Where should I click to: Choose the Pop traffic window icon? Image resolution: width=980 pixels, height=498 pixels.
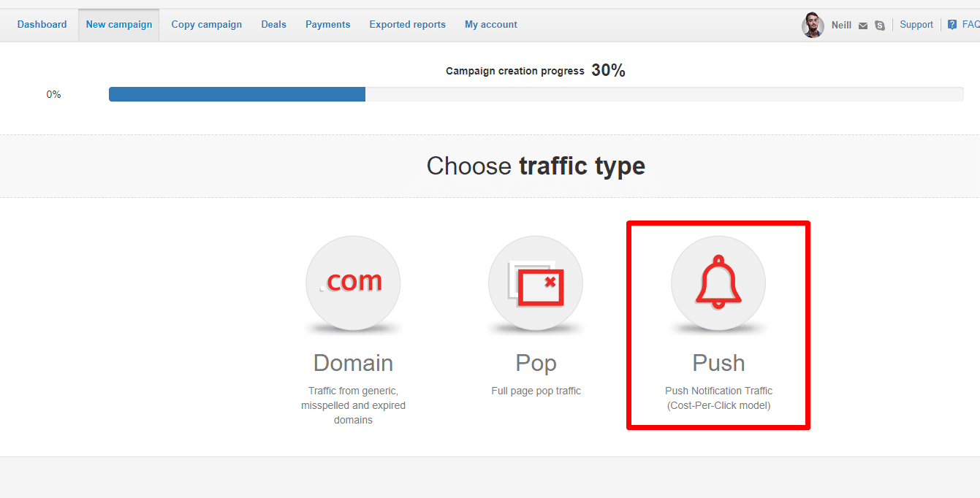tap(536, 283)
